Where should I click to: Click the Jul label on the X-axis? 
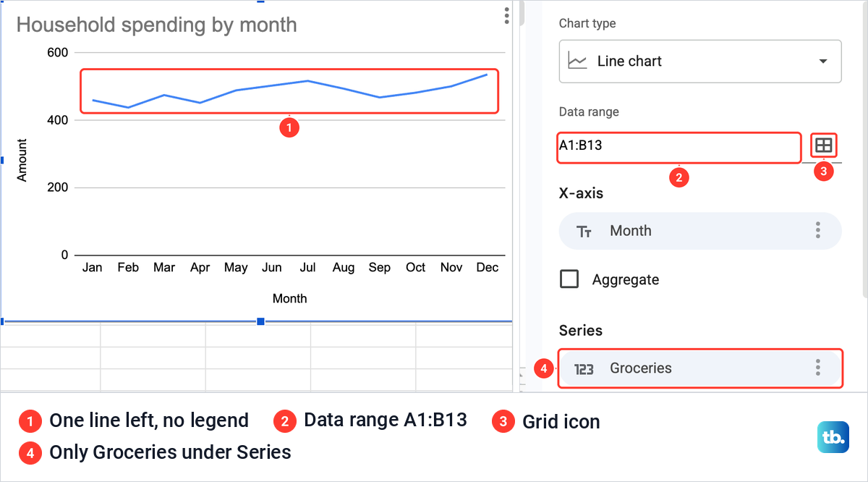point(307,268)
